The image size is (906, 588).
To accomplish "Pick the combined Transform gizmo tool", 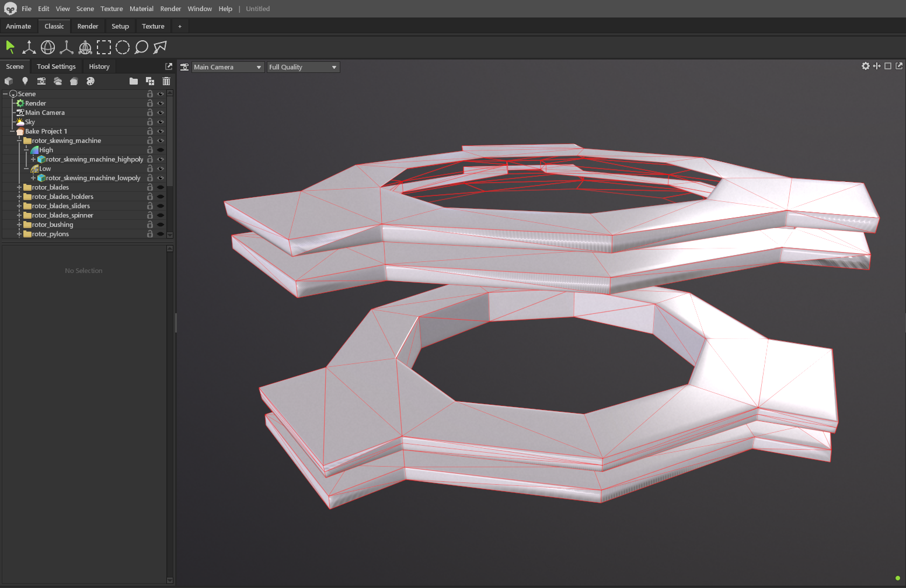I will pos(85,47).
